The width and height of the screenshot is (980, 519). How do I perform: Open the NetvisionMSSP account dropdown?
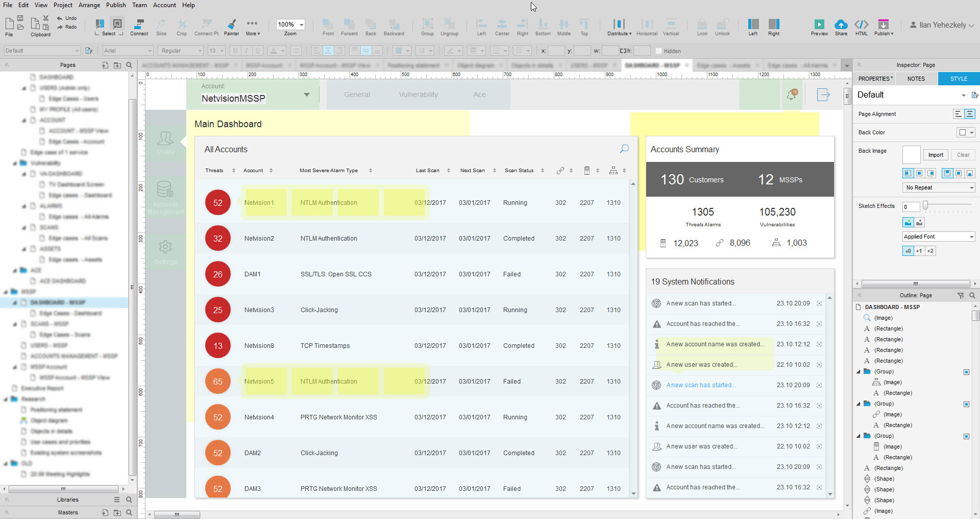click(x=306, y=95)
